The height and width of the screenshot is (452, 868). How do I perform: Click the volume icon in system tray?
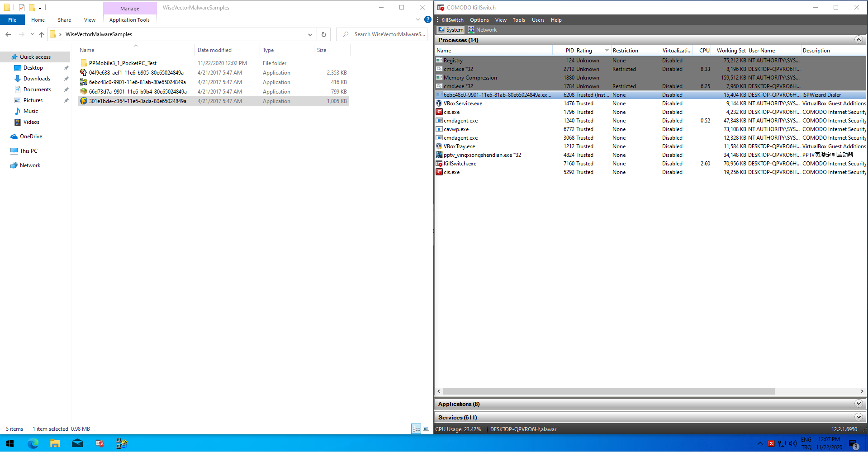pos(793,443)
